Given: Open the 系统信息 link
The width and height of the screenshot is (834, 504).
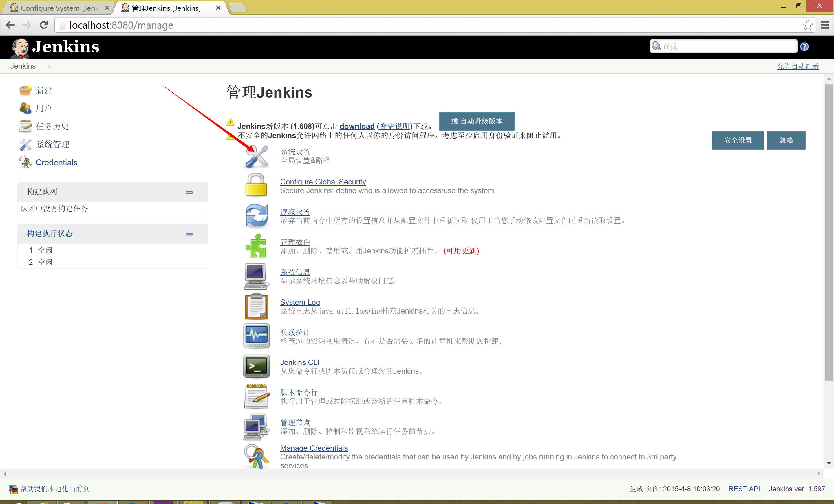Looking at the screenshot, I should (295, 272).
